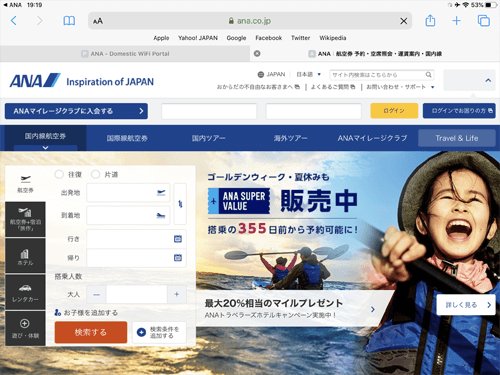The width and height of the screenshot is (500, 375).
Task: Click the login password input field
Action: point(314,111)
